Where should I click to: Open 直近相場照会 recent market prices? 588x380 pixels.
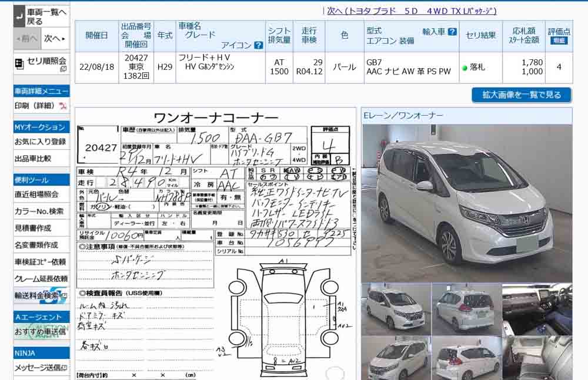click(x=36, y=194)
